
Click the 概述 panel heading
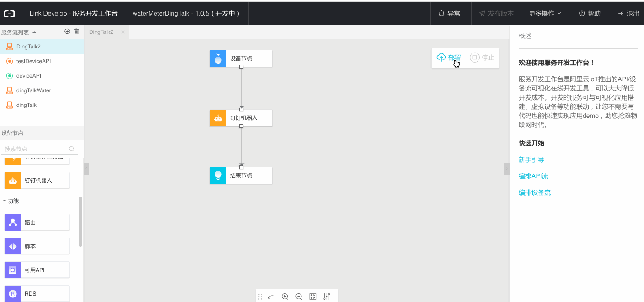click(x=525, y=36)
